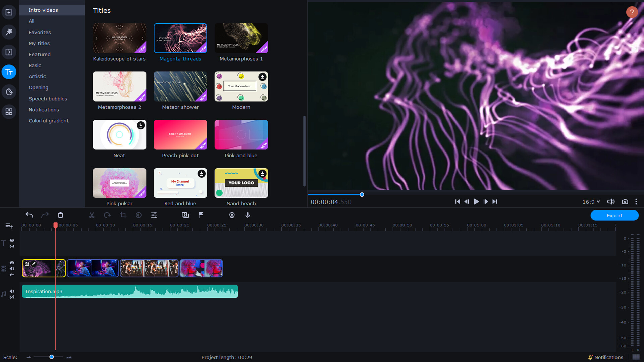The image size is (644, 362).
Task: Click the Export button
Action: 614,215
